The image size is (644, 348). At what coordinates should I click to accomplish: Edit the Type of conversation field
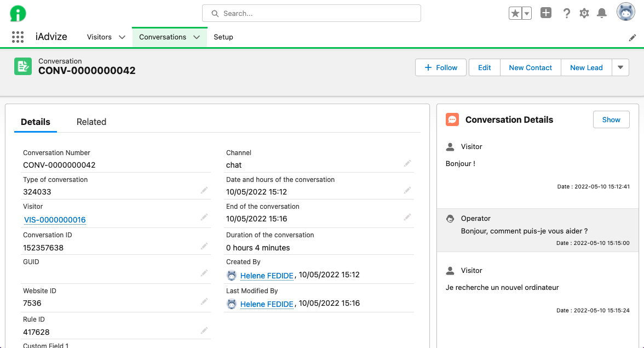coord(204,190)
